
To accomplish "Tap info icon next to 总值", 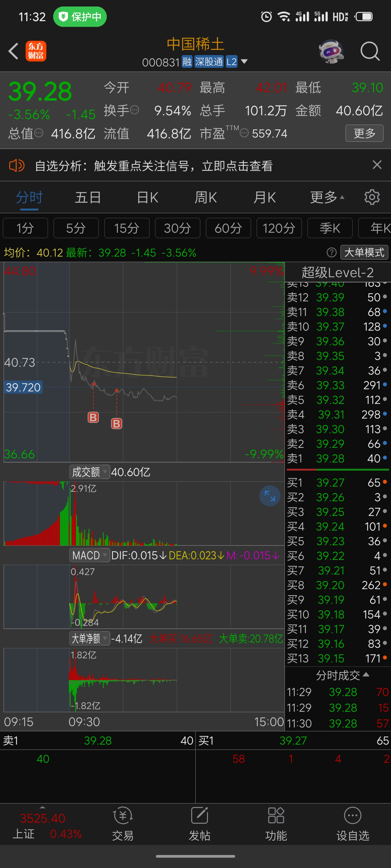I will coord(39,133).
